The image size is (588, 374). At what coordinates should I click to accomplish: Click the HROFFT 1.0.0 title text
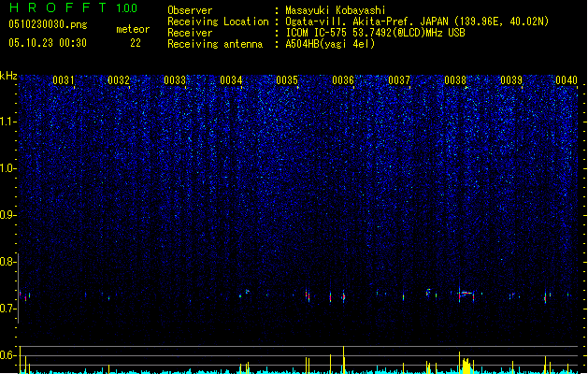tap(73, 7)
